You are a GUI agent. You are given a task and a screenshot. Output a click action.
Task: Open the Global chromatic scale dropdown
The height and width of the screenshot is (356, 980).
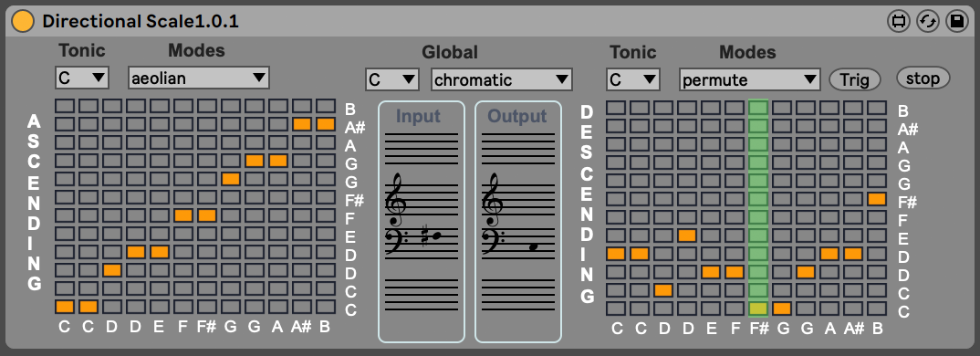[x=501, y=79]
